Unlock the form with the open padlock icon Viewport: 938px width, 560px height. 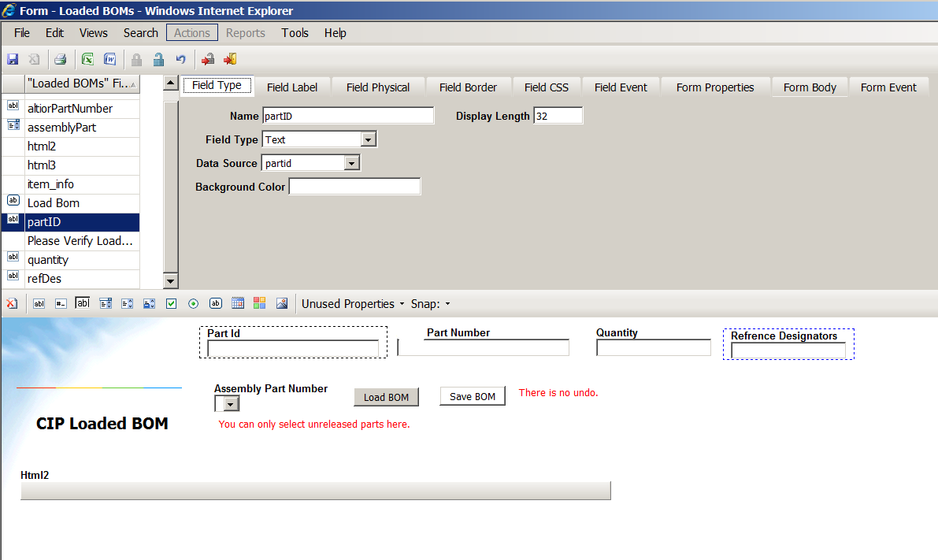(158, 59)
